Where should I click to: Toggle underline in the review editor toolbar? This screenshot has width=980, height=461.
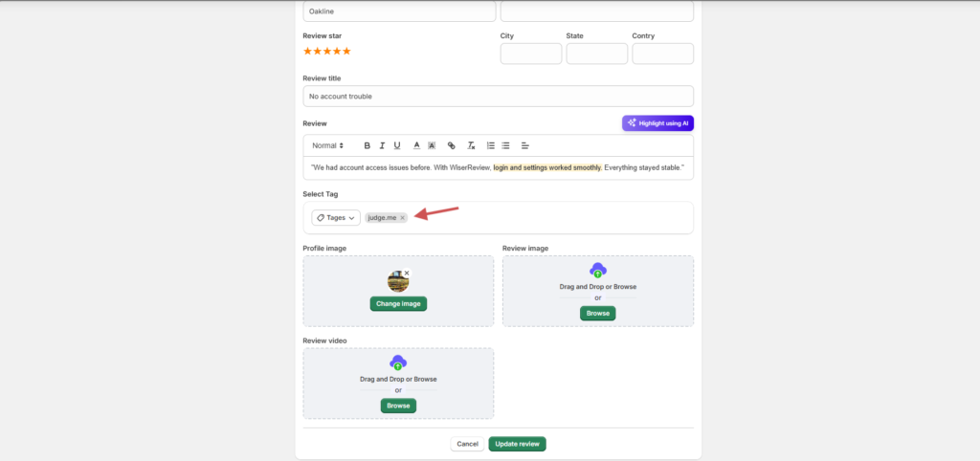397,145
